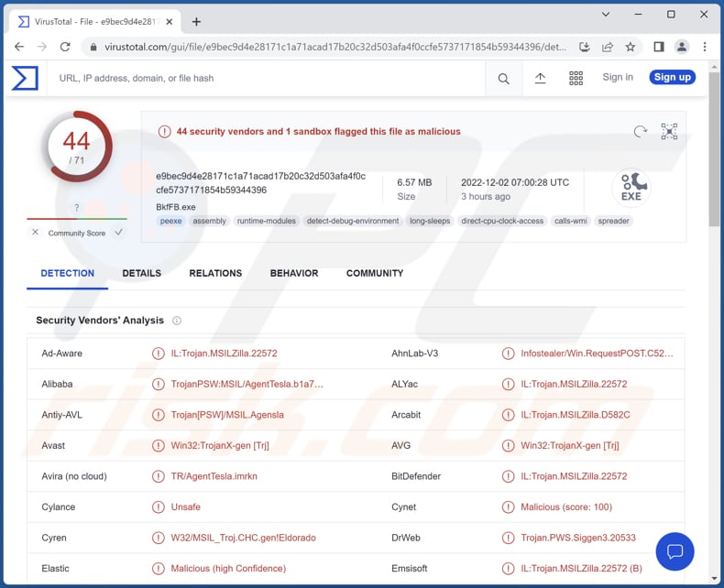This screenshot has height=588, width=724.
Task: Click the URL, IP, domain search field
Action: pyautogui.click(x=266, y=79)
